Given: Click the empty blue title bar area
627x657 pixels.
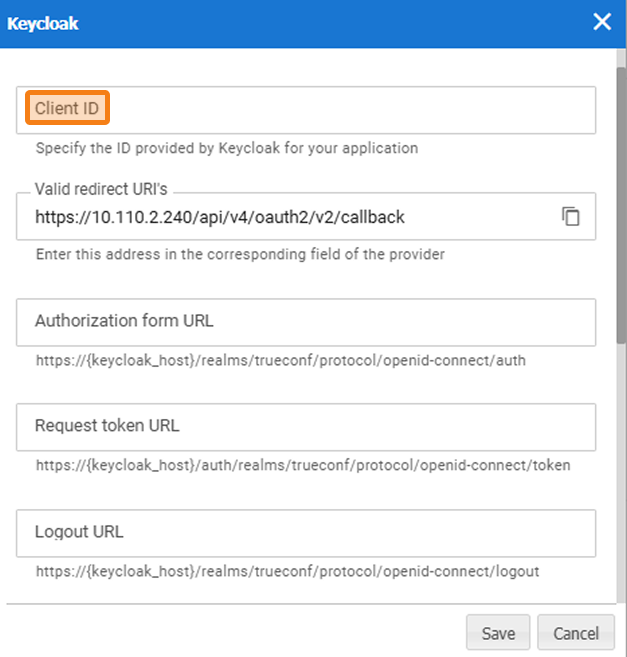Looking at the screenshot, I should click(330, 23).
